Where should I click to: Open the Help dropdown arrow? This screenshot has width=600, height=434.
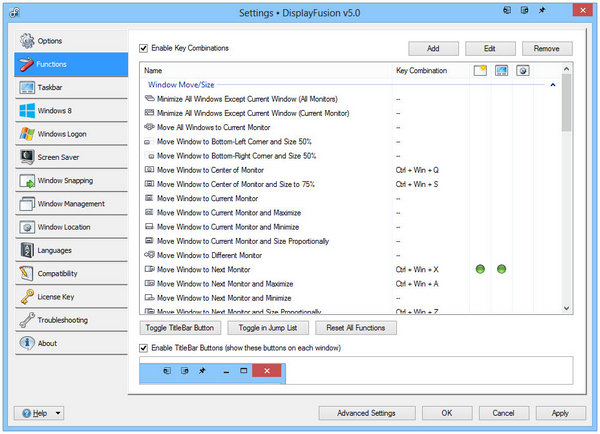58,413
